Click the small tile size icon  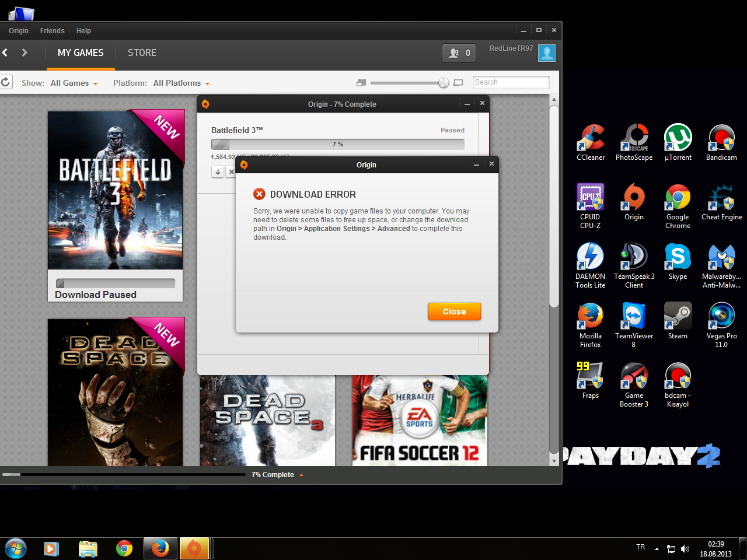pyautogui.click(x=361, y=83)
